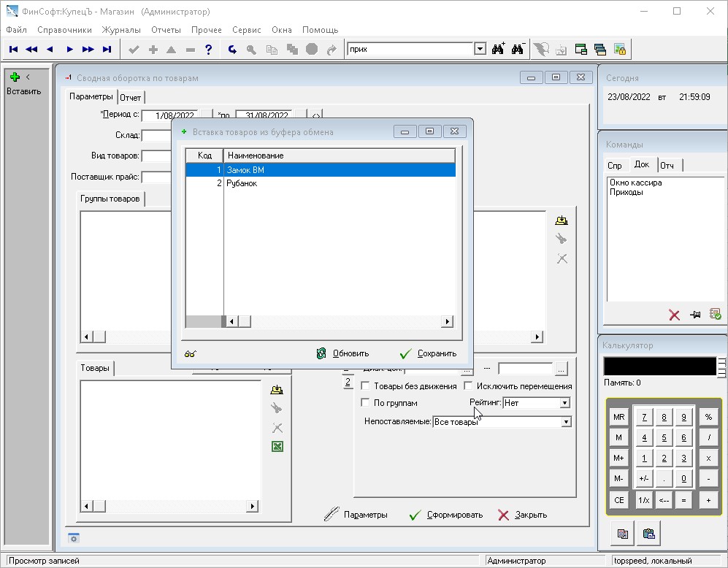Switch to the Отчет tab
728x568 pixels.
point(131,97)
